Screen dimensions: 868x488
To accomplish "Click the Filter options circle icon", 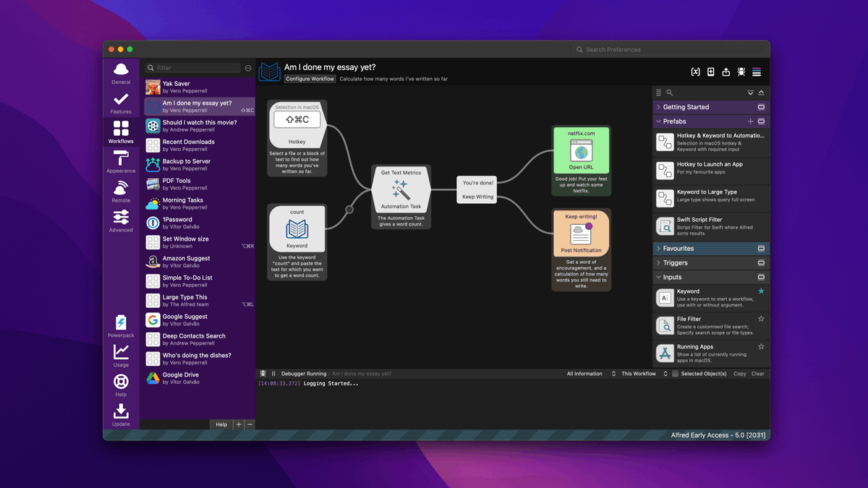I will [x=248, y=68].
